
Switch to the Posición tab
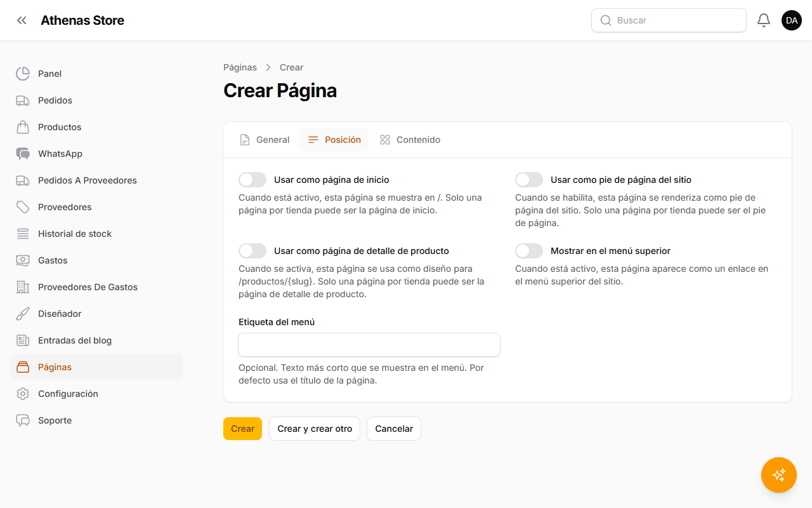(334, 140)
